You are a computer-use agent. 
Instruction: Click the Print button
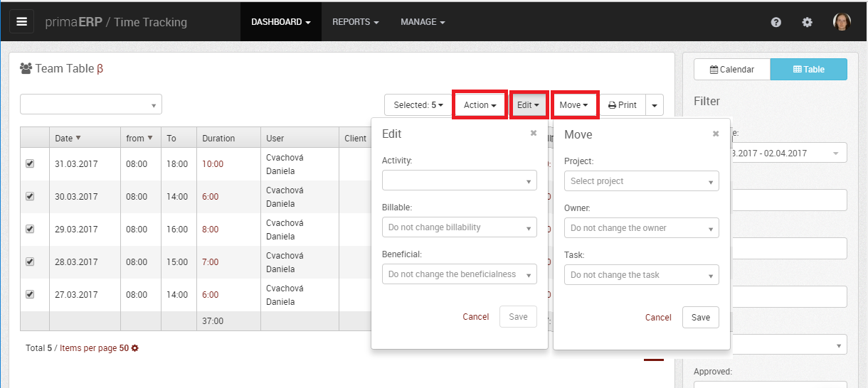(623, 104)
